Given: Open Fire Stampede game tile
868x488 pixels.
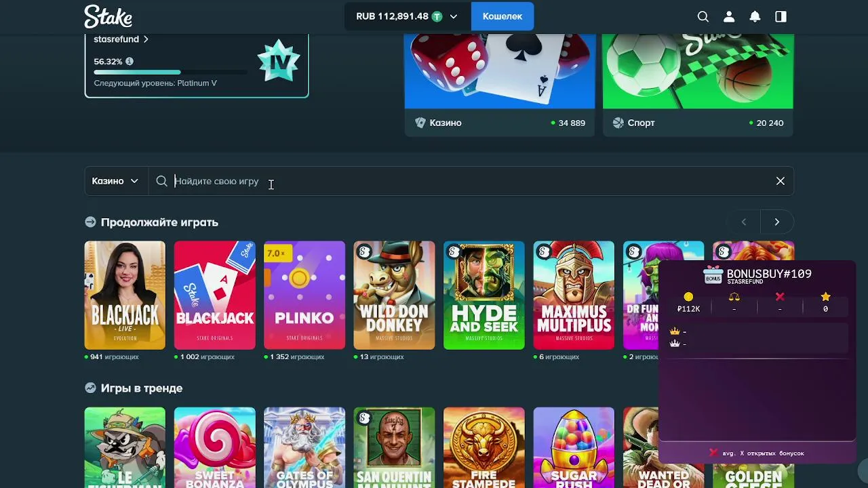Looking at the screenshot, I should click(484, 447).
